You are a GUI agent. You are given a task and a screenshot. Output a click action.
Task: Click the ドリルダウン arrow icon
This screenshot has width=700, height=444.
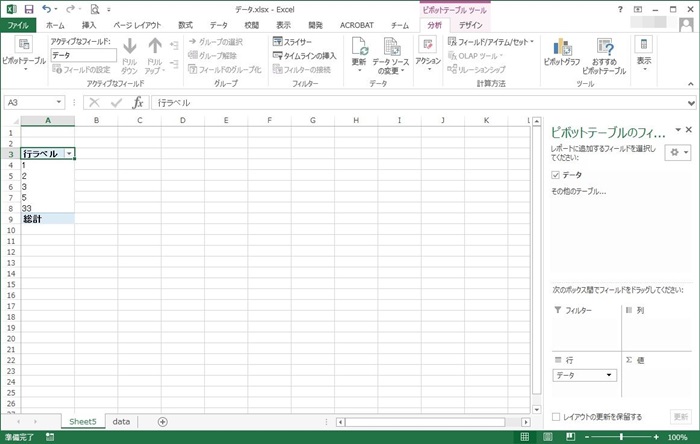click(x=129, y=46)
